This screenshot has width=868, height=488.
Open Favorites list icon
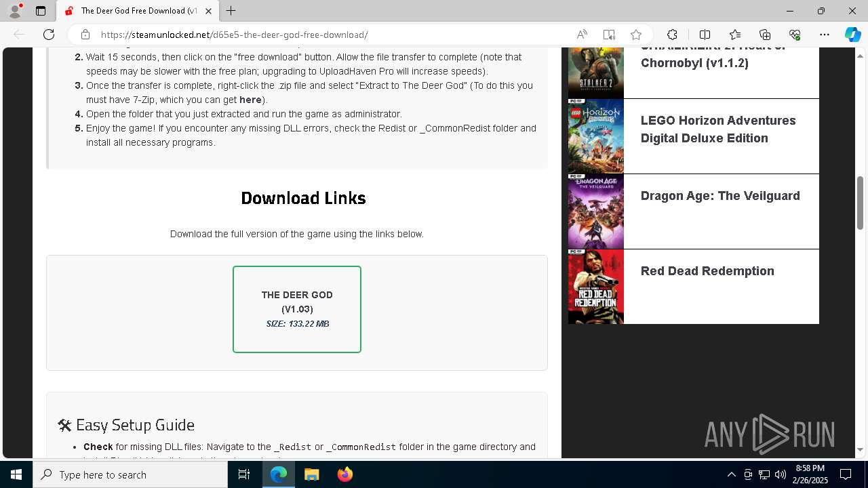pos(735,35)
